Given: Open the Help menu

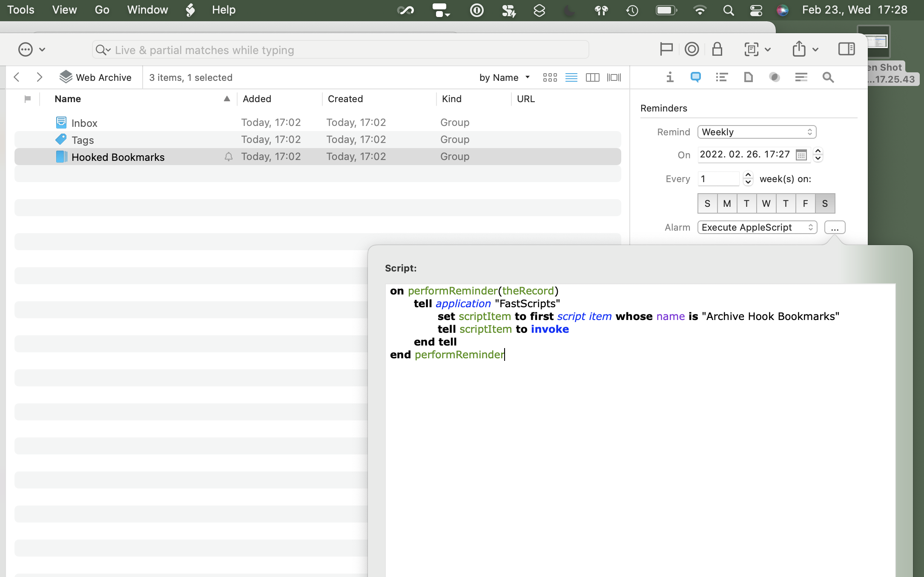Looking at the screenshot, I should pos(224,10).
